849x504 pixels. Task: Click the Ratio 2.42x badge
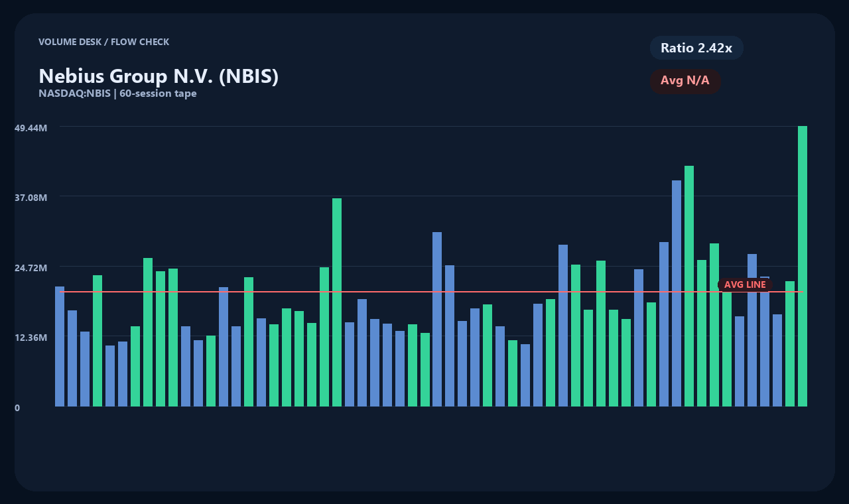coord(696,48)
